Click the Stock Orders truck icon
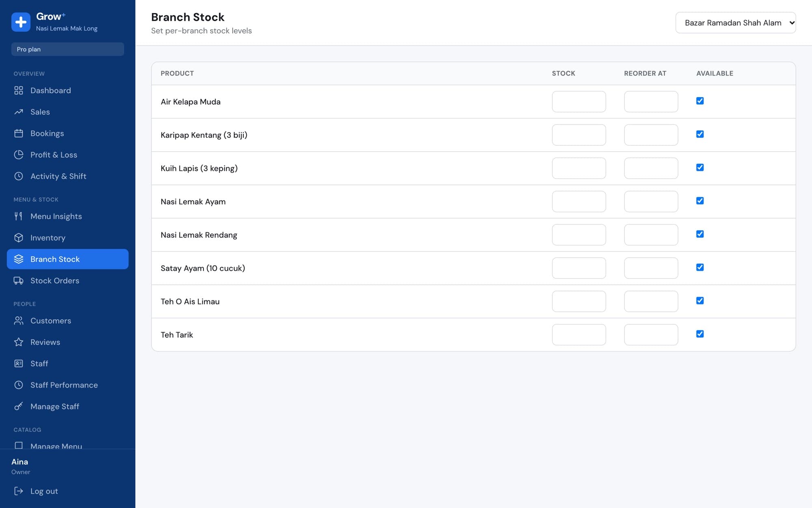Viewport: 812px width, 508px height. click(19, 280)
